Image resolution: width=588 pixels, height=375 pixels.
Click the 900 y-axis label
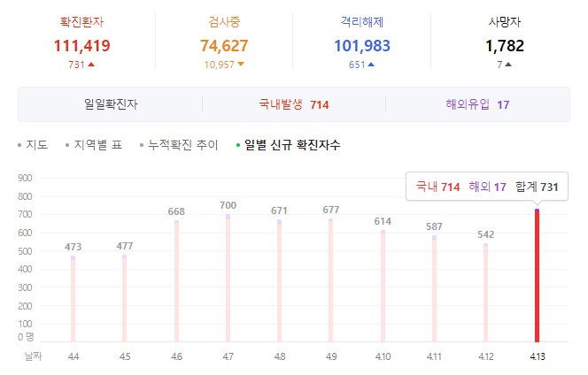[25, 178]
